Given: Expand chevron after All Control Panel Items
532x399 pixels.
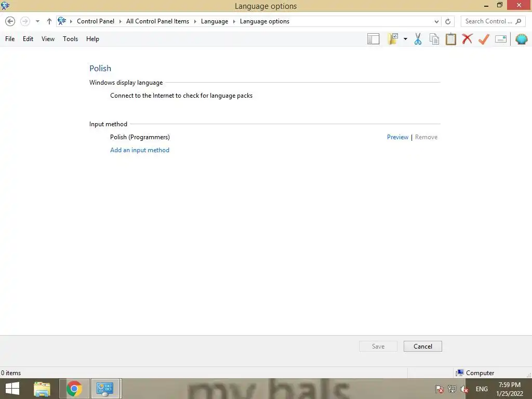Looking at the screenshot, I should [195, 21].
